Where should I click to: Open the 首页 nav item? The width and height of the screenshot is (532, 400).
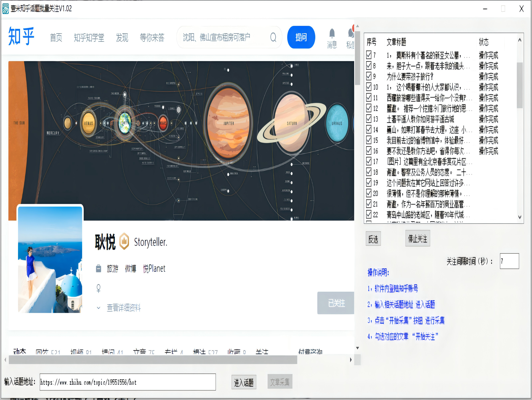pyautogui.click(x=56, y=37)
